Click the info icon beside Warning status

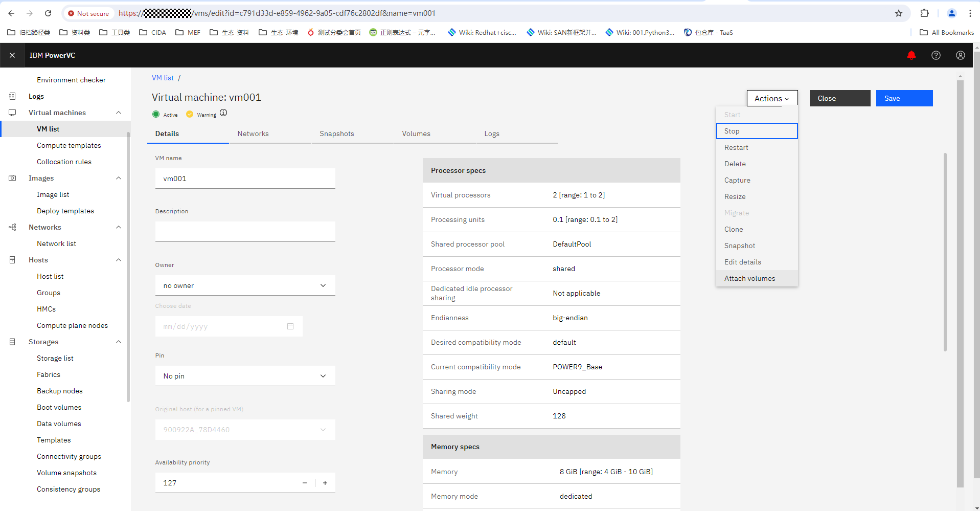click(223, 113)
